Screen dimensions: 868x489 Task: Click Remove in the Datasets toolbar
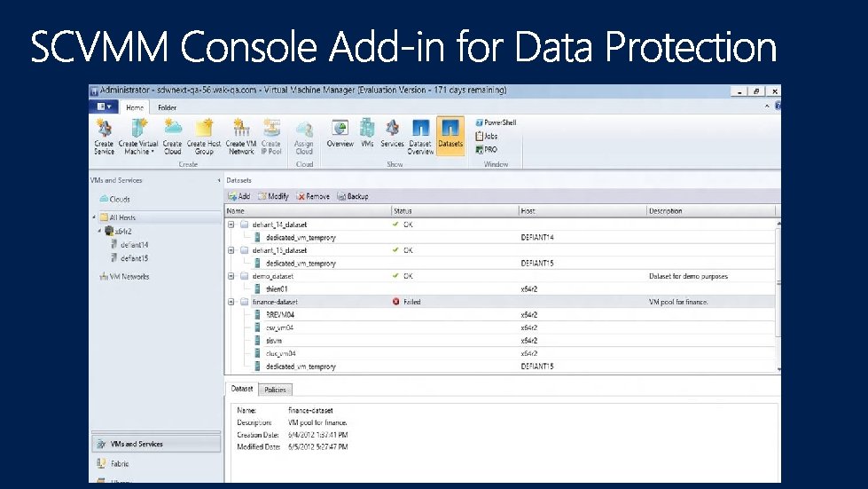coord(313,196)
